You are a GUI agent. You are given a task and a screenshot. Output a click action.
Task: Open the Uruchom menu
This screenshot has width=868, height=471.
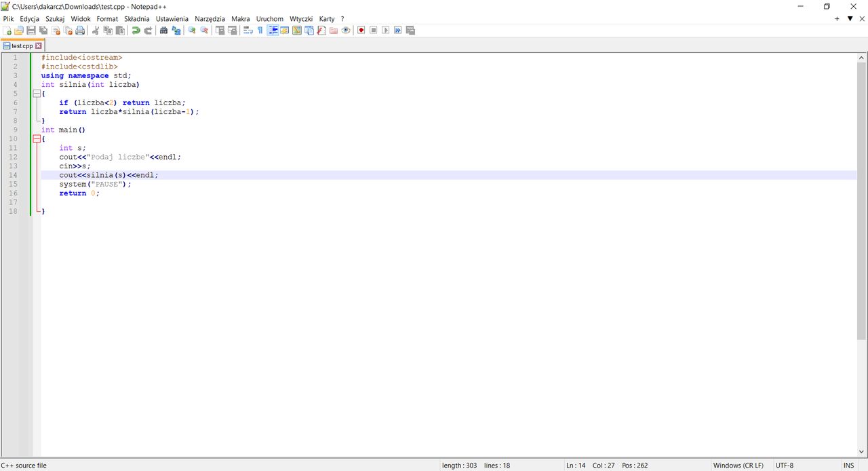(x=270, y=19)
